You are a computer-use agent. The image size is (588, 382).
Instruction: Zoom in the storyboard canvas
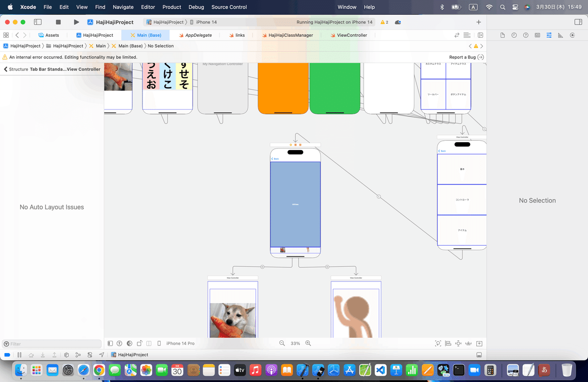pyautogui.click(x=308, y=343)
